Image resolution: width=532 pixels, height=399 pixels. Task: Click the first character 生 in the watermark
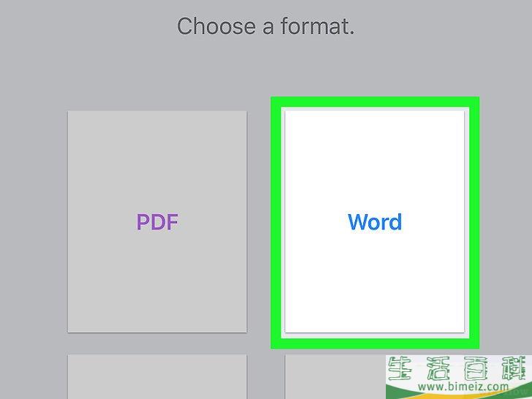400,368
